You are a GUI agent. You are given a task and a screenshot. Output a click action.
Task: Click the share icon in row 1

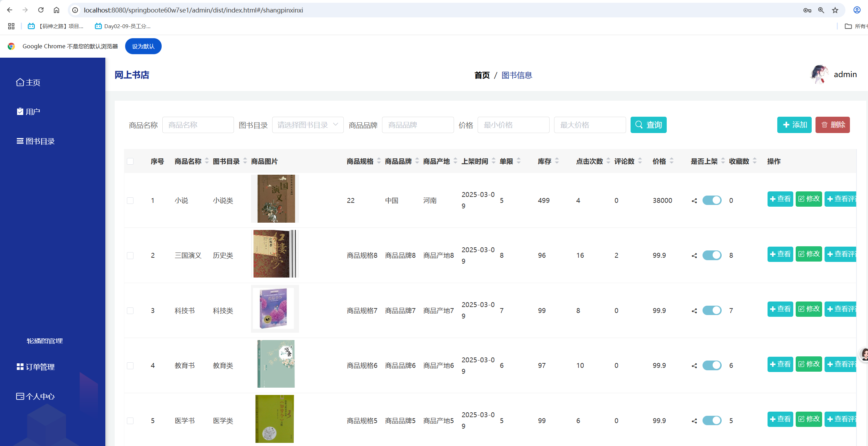(x=694, y=201)
